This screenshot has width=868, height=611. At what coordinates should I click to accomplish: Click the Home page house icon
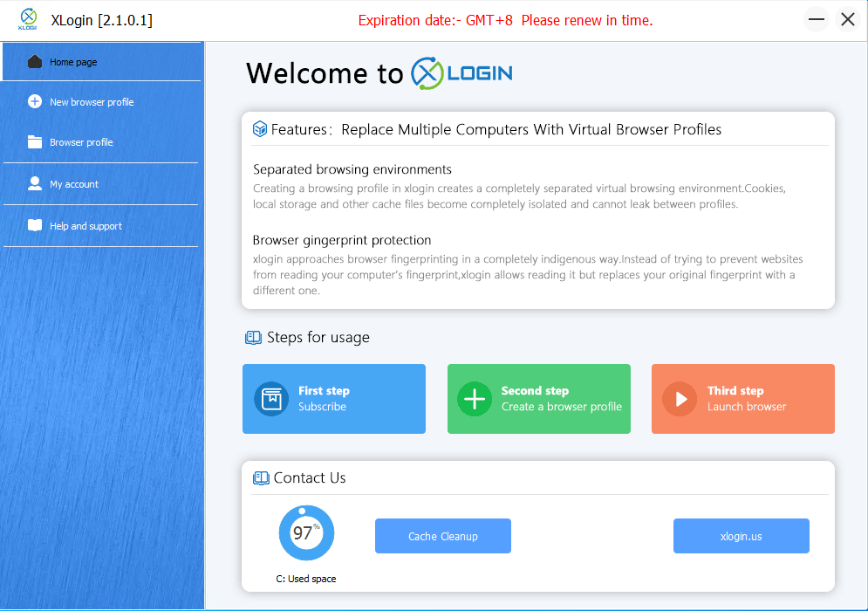(35, 62)
